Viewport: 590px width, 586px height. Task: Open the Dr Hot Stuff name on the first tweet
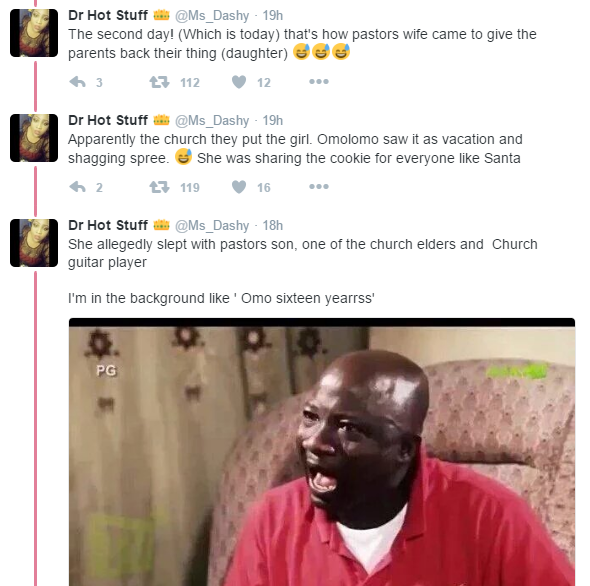[x=108, y=15]
